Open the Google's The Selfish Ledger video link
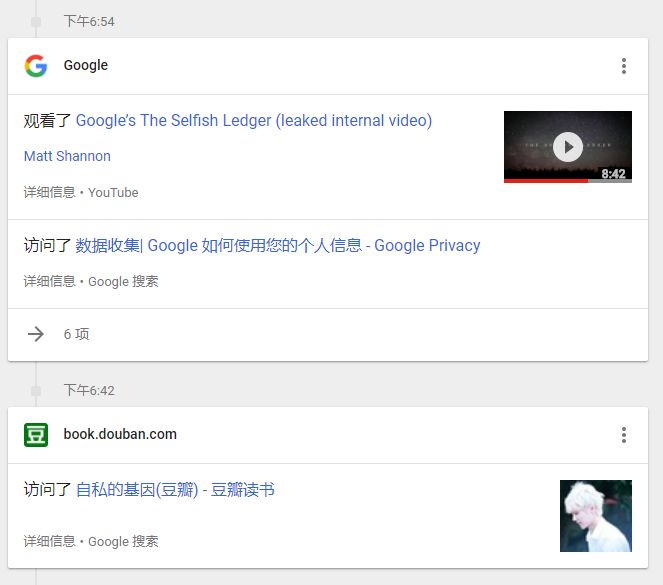This screenshot has width=663, height=585. (x=254, y=120)
